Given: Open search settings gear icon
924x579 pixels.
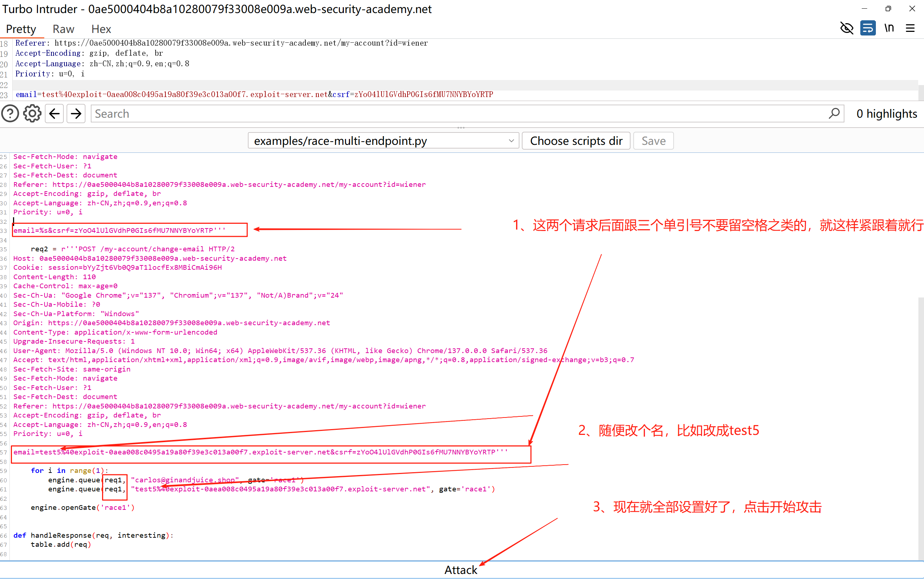Looking at the screenshot, I should (x=32, y=114).
